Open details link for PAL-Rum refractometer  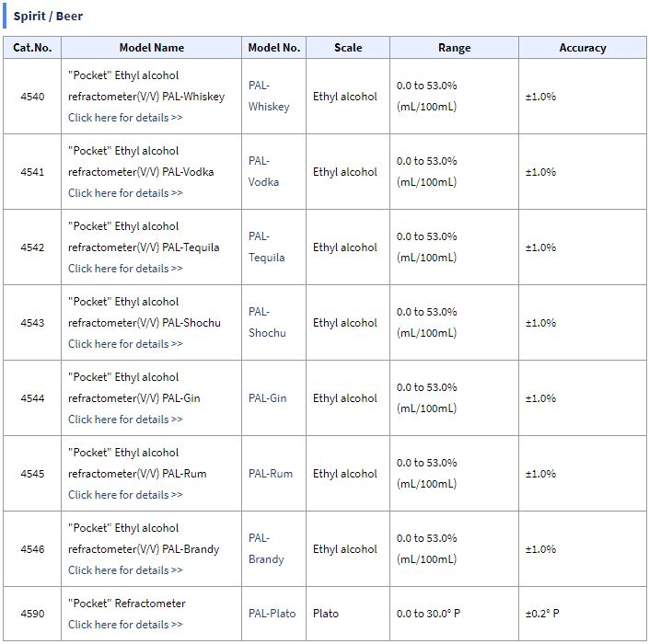pyautogui.click(x=125, y=495)
